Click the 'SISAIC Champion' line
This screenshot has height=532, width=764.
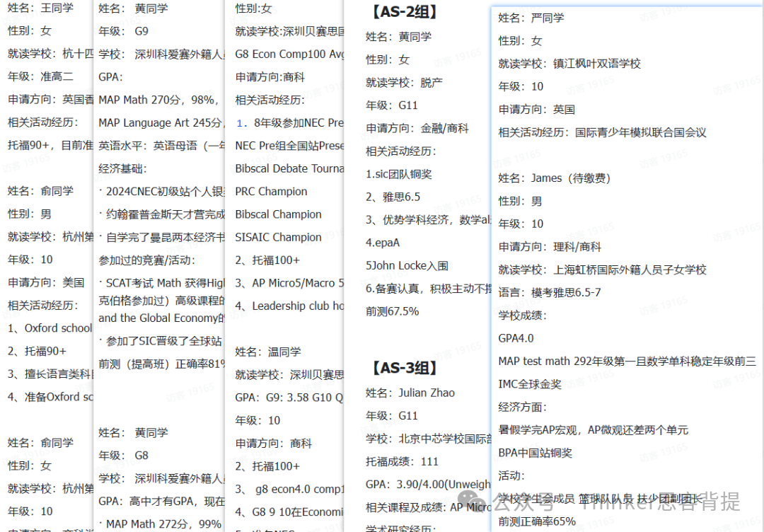coord(278,237)
